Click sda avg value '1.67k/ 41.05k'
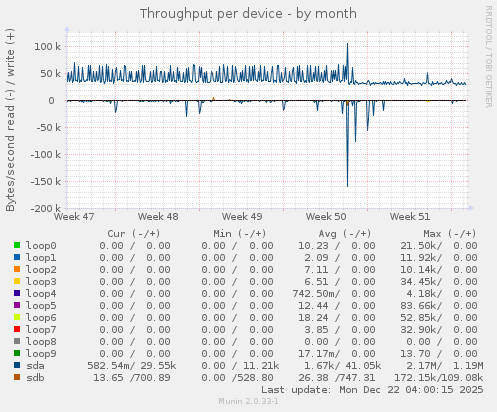 342,366
